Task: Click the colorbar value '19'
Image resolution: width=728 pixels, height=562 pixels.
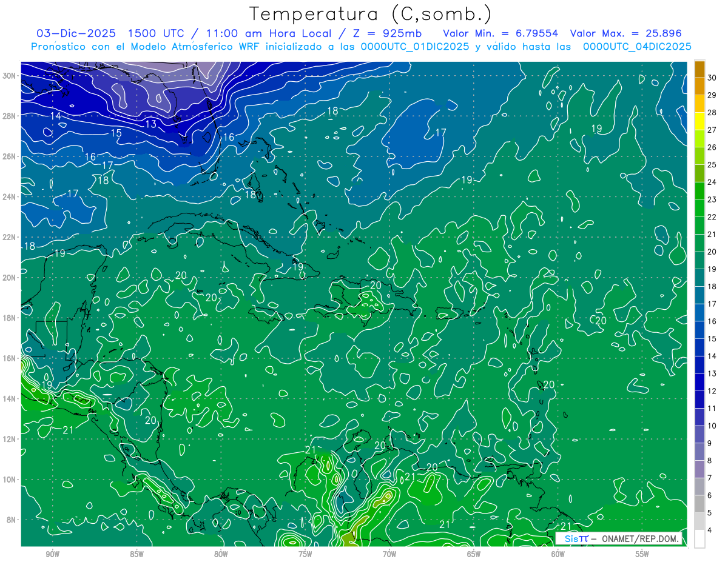Action: pyautogui.click(x=712, y=269)
